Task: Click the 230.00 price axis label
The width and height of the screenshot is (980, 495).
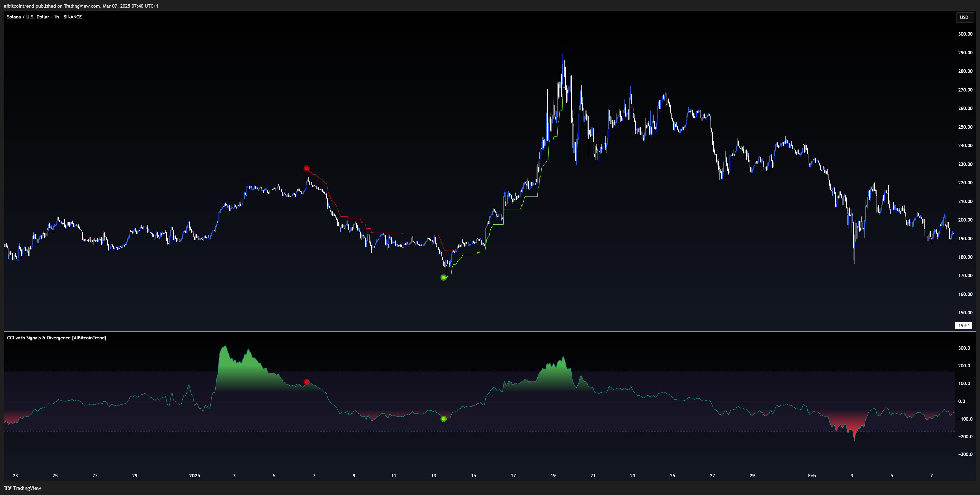Action: [965, 164]
